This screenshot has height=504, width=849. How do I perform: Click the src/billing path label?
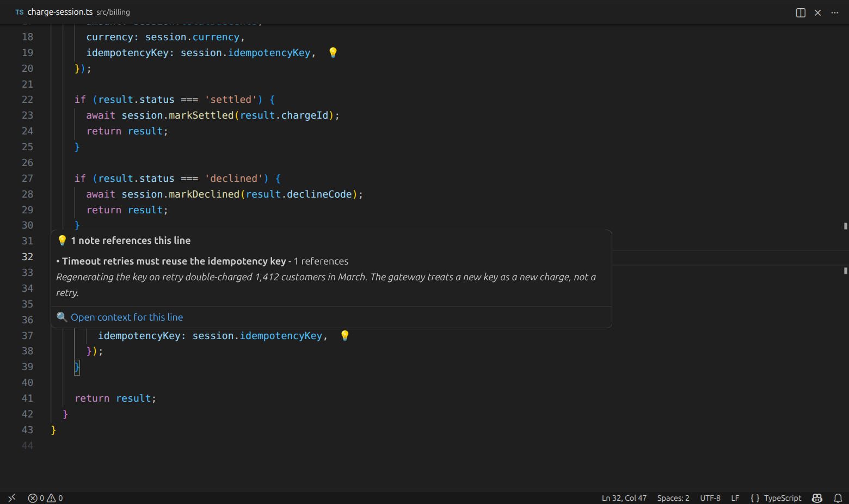[x=113, y=12]
